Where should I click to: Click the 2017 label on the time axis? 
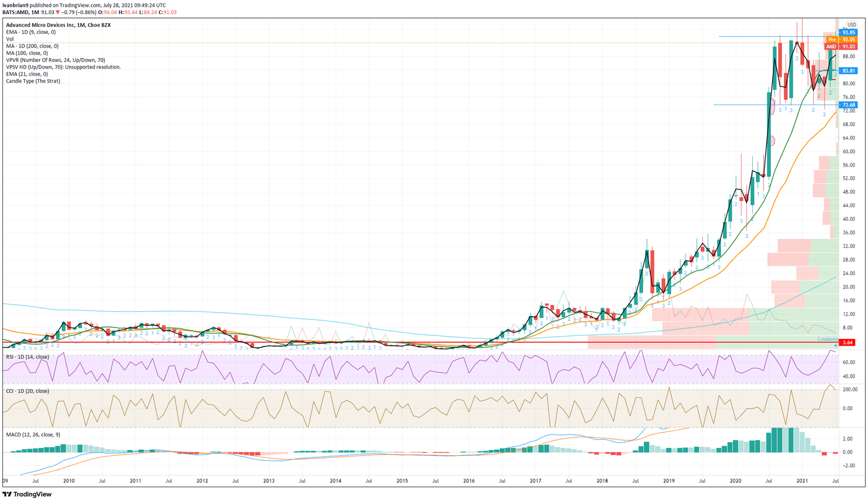pos(536,481)
